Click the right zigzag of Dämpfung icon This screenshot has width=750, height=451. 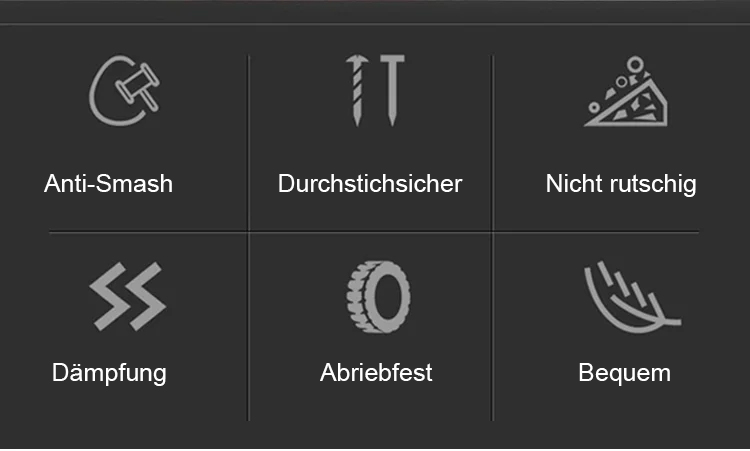[x=146, y=296]
